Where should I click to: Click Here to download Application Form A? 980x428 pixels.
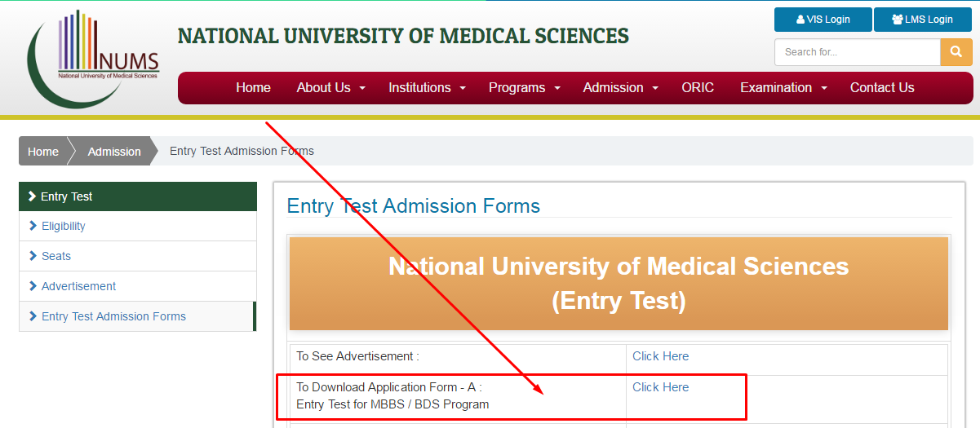[660, 387]
